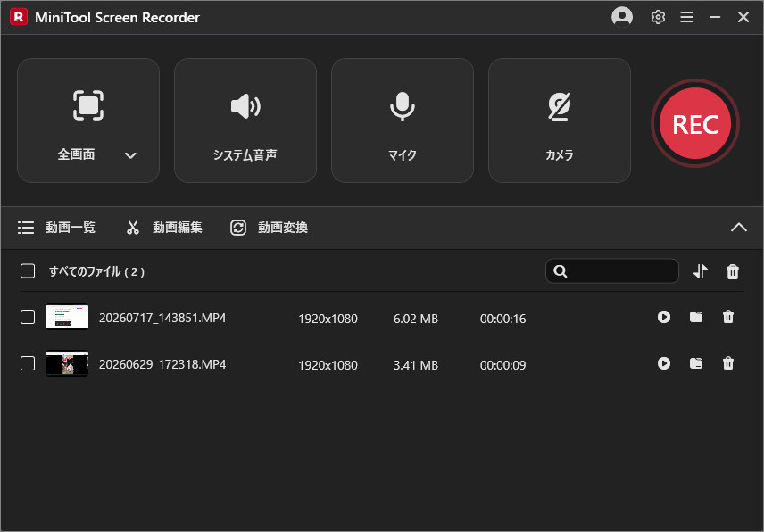
Task: Click the search field in file list
Action: pos(612,270)
